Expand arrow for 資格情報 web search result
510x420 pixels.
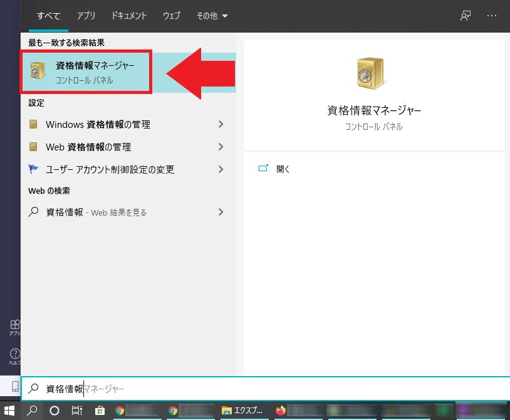click(221, 212)
